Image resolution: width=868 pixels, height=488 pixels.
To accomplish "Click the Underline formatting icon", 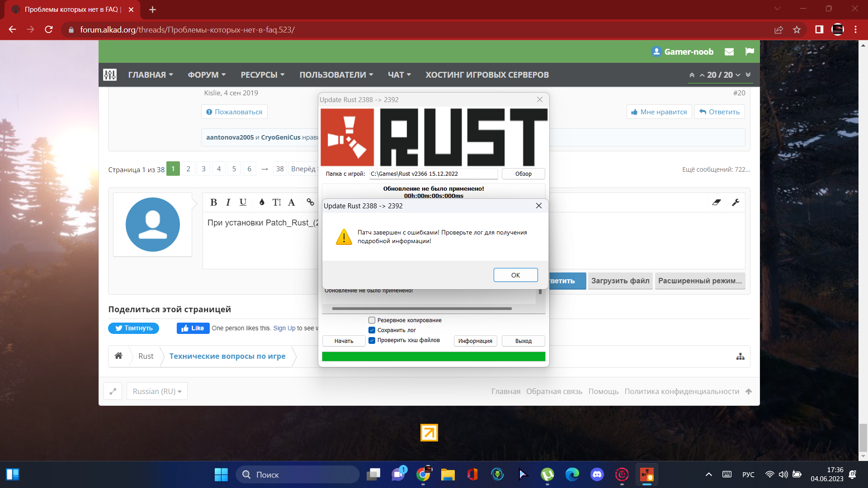I will point(243,202).
